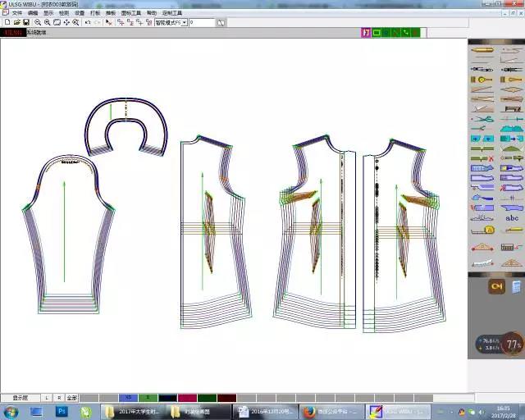525x420 pixels.
Task: Open a file with the folder icon
Action: point(16,22)
